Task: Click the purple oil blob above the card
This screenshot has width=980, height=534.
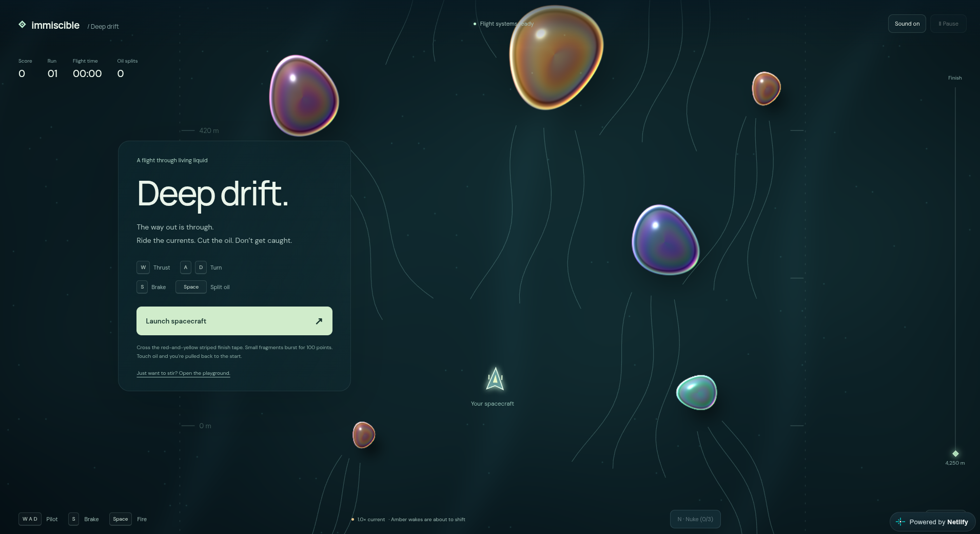Action: click(x=304, y=96)
